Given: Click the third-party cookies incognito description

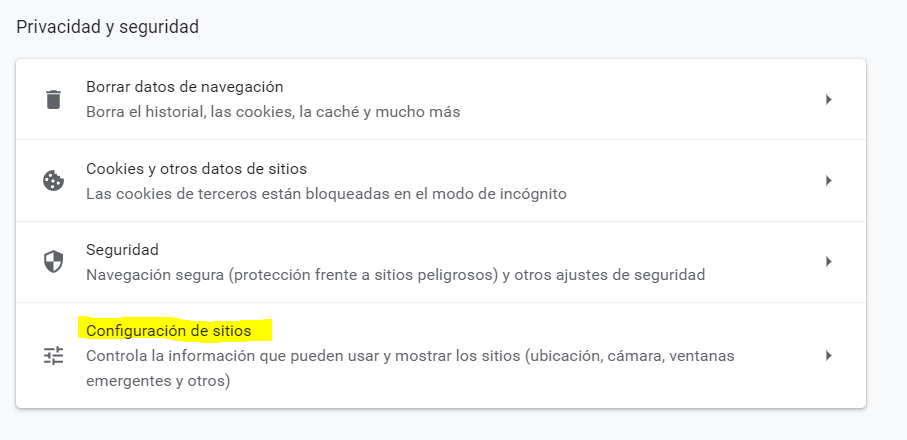Looking at the screenshot, I should click(x=326, y=193).
